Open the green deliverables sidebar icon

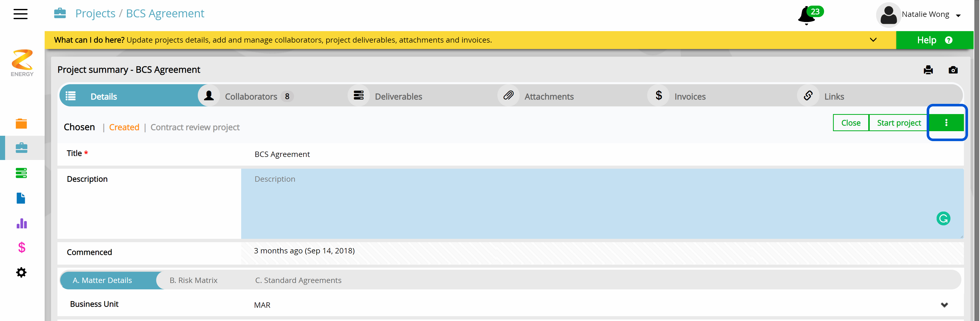[21, 173]
